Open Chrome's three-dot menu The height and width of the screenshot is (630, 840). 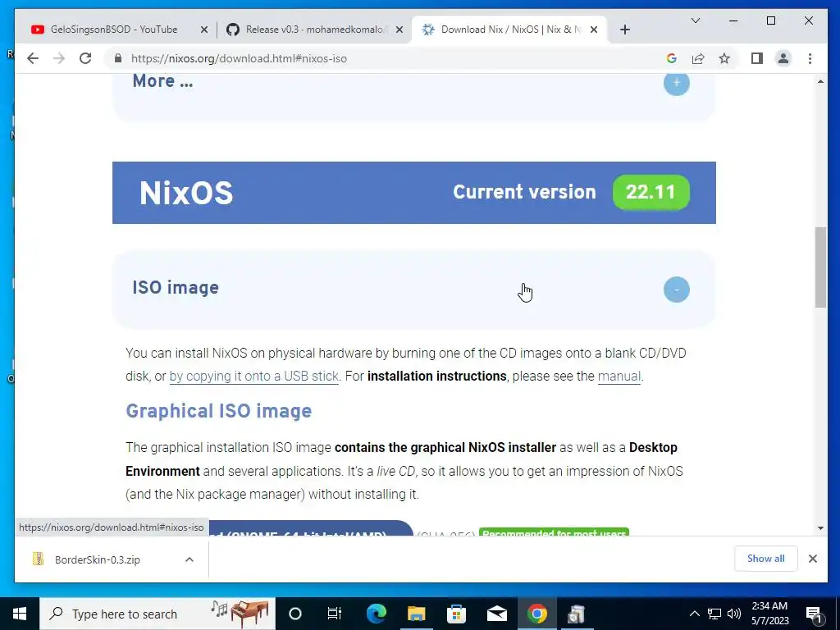tap(810, 58)
